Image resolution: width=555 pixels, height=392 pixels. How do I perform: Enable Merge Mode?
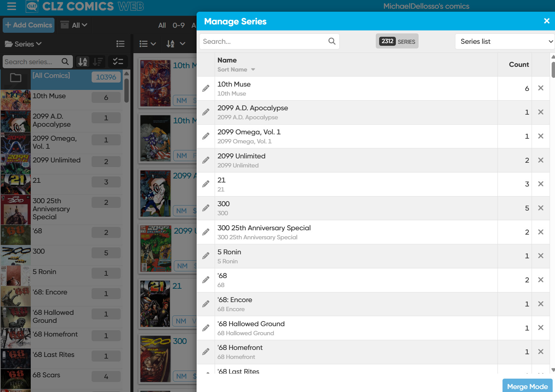527,386
